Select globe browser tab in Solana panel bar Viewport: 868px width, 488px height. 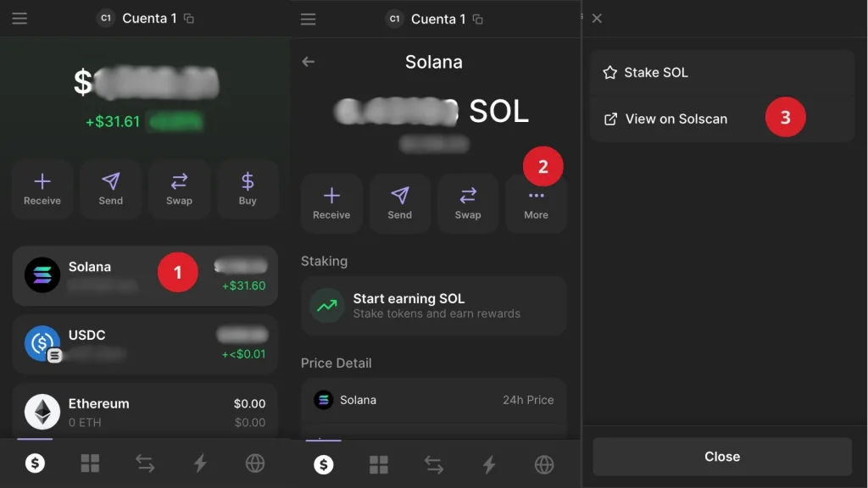tap(544, 465)
